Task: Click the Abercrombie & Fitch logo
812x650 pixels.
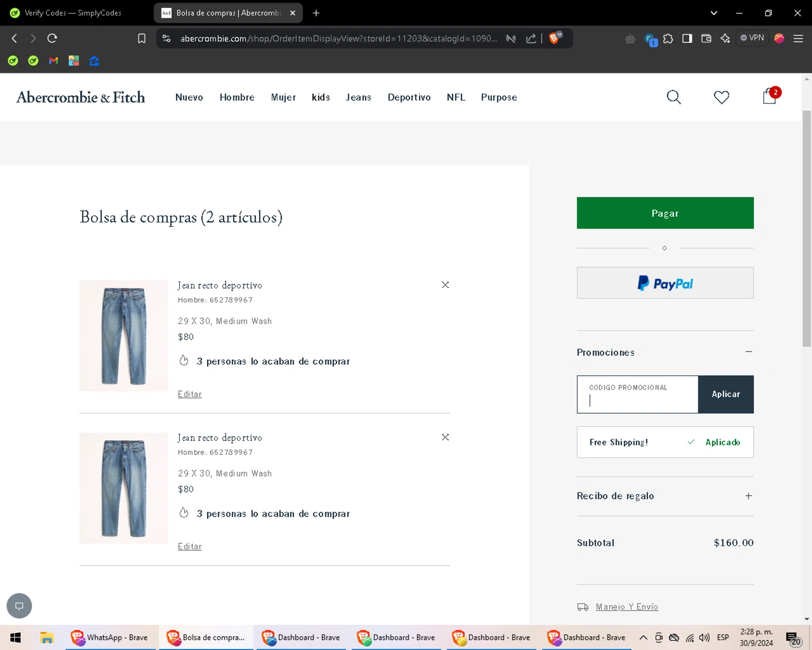Action: pos(81,97)
